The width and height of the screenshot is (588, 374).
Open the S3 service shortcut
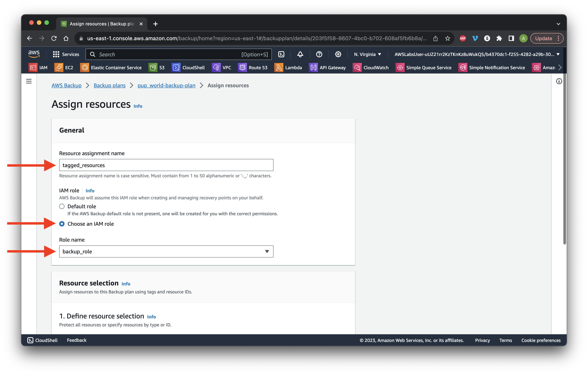click(x=156, y=68)
